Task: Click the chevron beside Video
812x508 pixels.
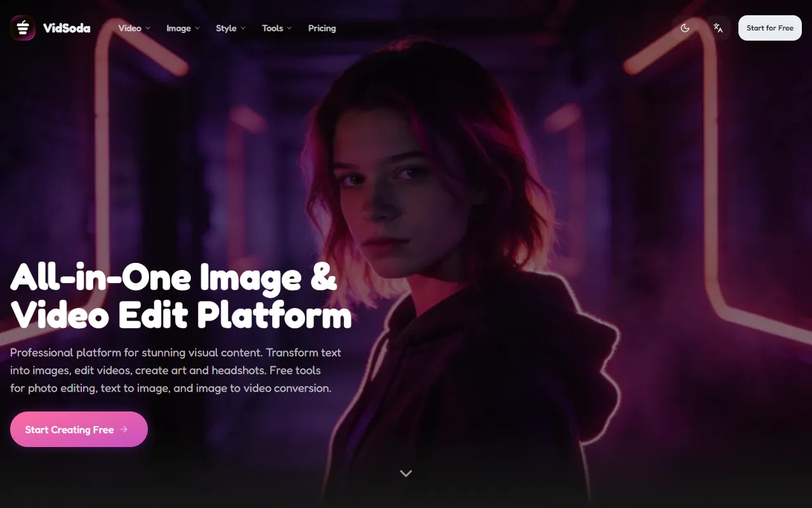Action: tap(148, 28)
